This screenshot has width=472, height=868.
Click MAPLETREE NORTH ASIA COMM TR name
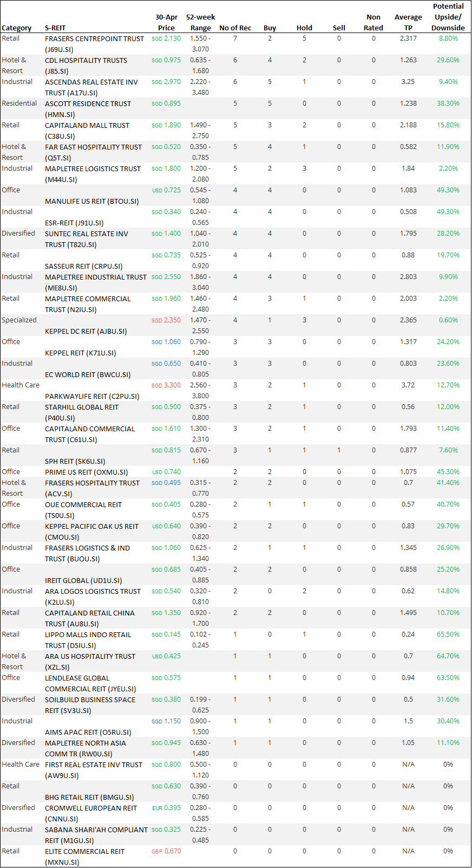tap(86, 748)
